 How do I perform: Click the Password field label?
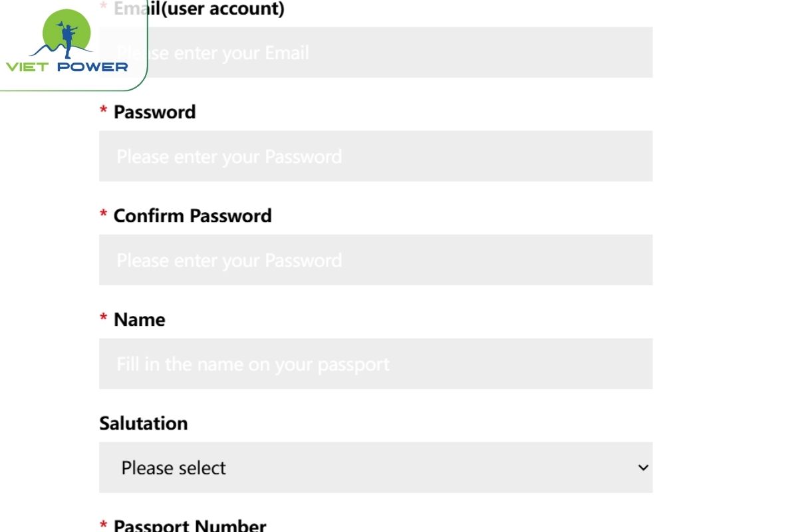(154, 112)
